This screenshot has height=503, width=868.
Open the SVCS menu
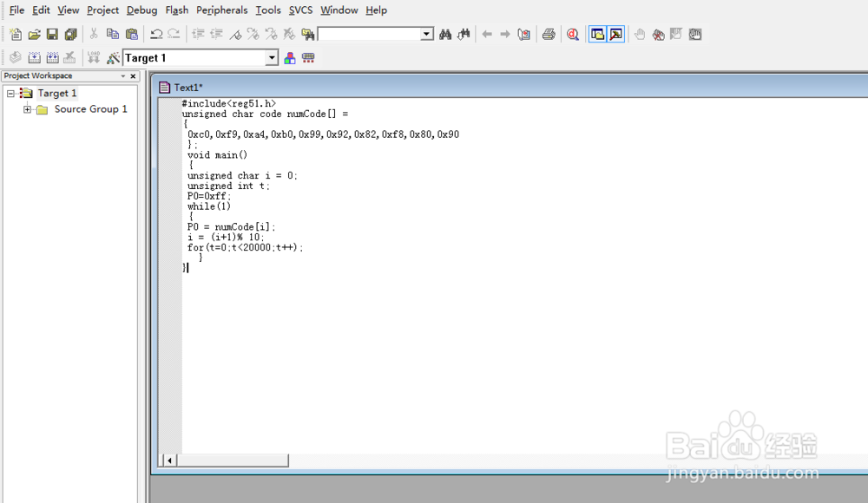300,10
